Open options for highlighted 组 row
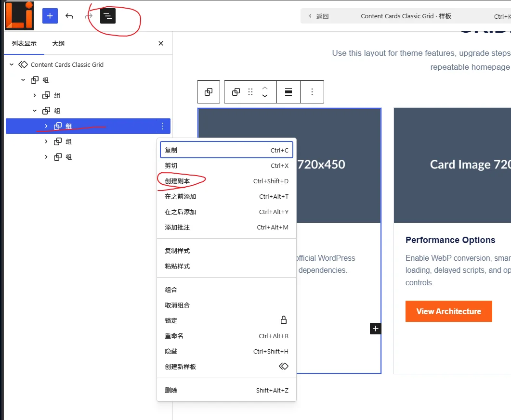Screen dimensions: 511x420 point(163,126)
